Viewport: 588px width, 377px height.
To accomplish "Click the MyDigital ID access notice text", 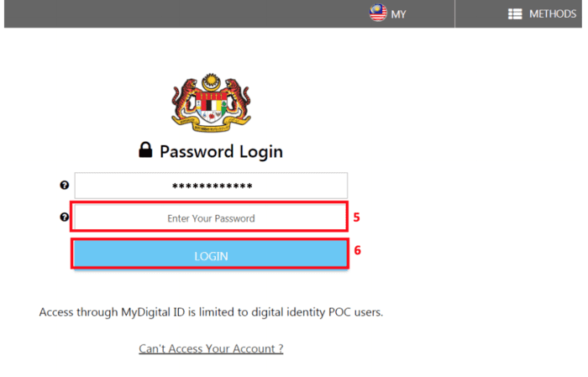I will 211,312.
